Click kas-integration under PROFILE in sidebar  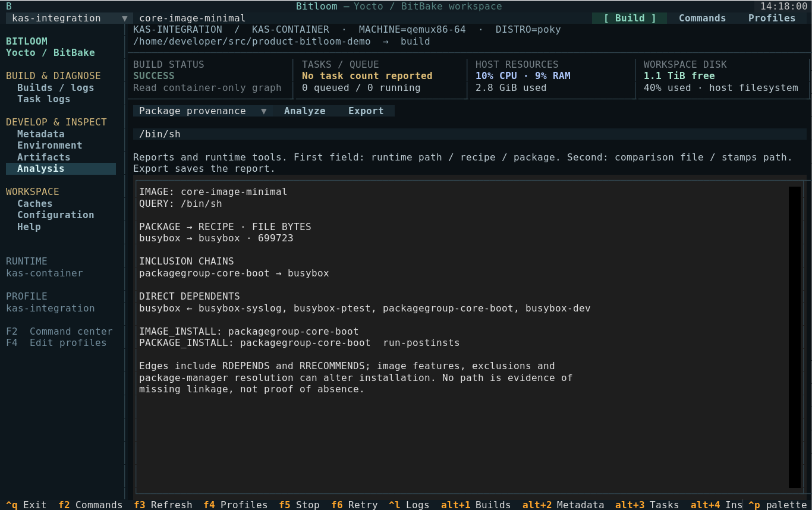click(50, 308)
